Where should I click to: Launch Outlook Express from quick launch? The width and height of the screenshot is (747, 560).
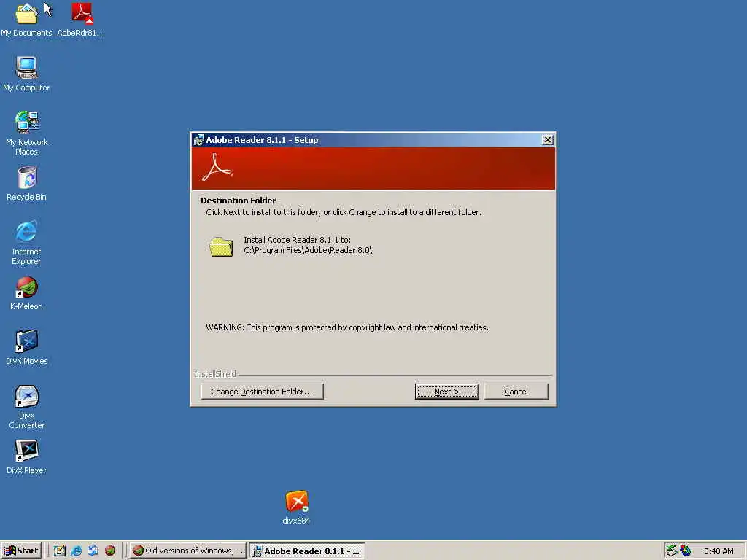[93, 551]
